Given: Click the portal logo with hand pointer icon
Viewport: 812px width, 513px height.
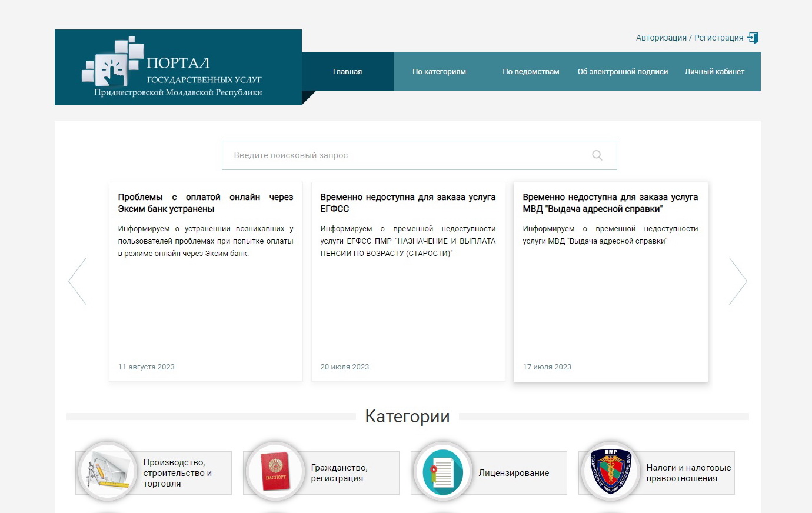Looking at the screenshot, I should click(178, 67).
